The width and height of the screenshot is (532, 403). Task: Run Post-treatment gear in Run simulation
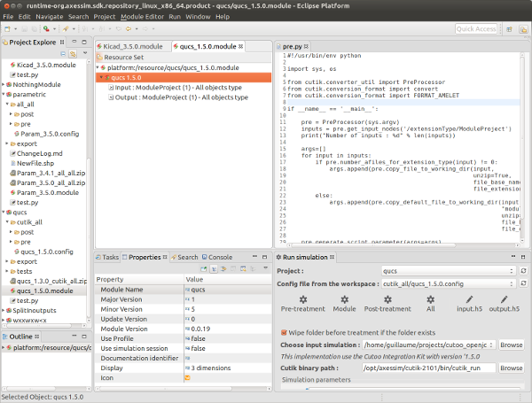(x=387, y=299)
